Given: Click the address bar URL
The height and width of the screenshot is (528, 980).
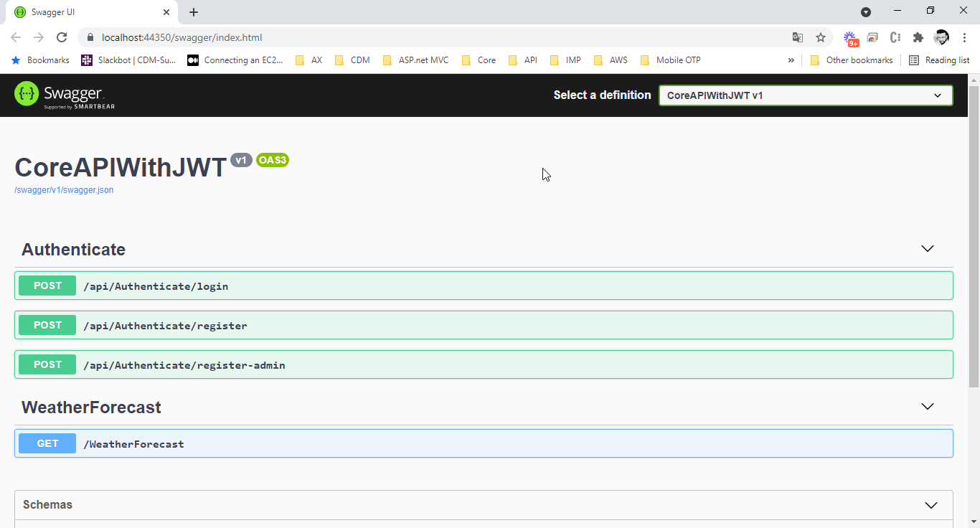Looking at the screenshot, I should (x=182, y=37).
